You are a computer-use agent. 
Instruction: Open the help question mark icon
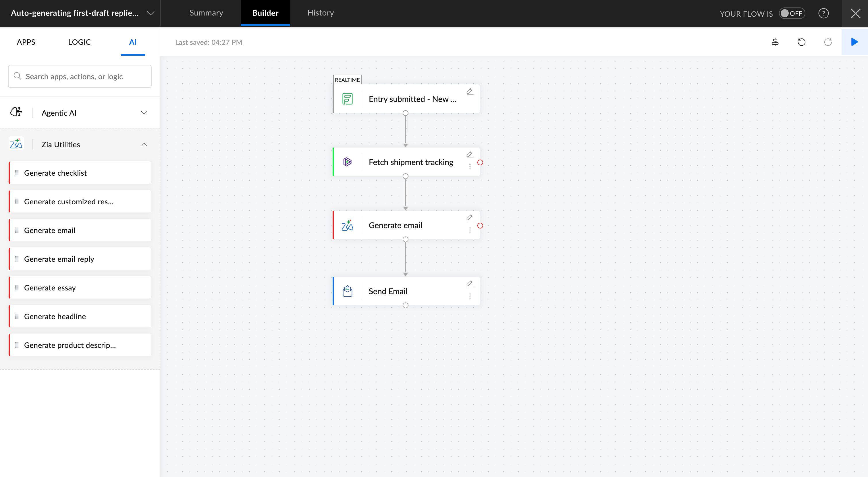pos(823,13)
